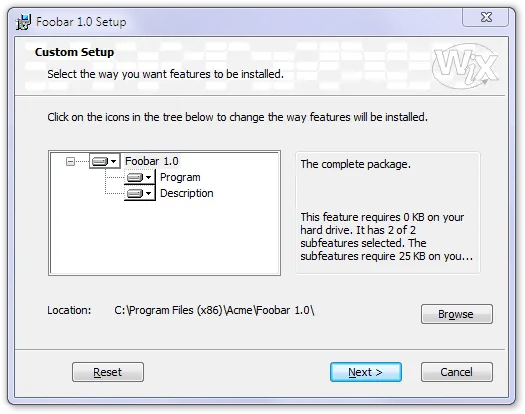525x414 pixels.
Task: Open the Program feature dropdown arrow
Action: point(148,178)
